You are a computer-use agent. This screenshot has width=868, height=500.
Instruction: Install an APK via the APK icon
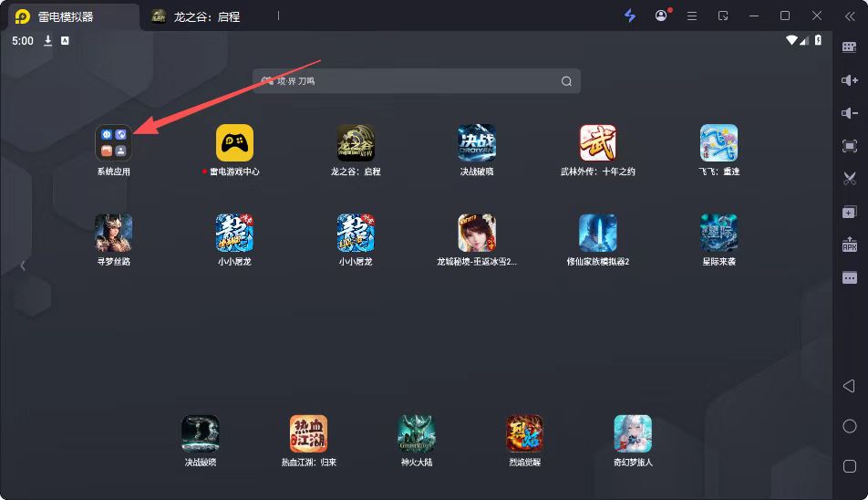pos(849,245)
